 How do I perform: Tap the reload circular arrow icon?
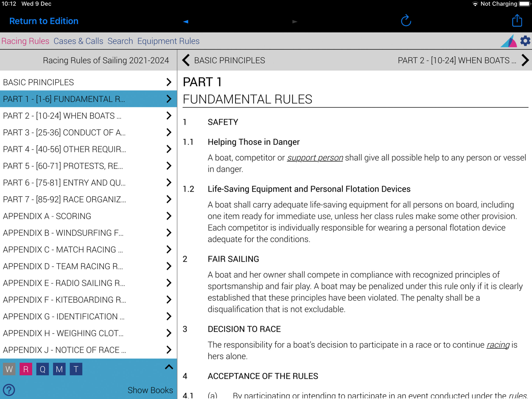(406, 21)
